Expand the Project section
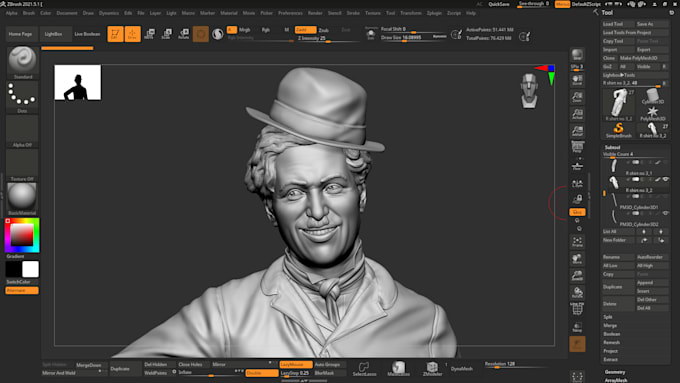This screenshot has width=680, height=383. coord(610,351)
